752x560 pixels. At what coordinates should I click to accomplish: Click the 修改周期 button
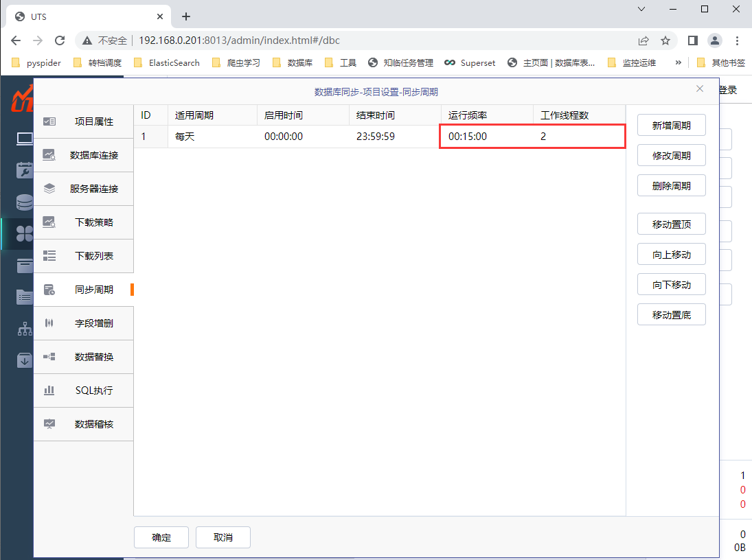[x=671, y=156]
